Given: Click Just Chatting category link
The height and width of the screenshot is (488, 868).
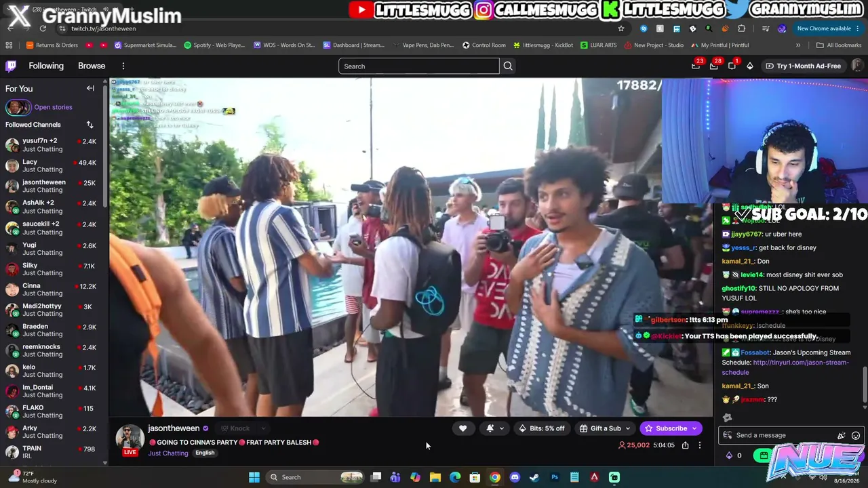Looking at the screenshot, I should click(168, 453).
